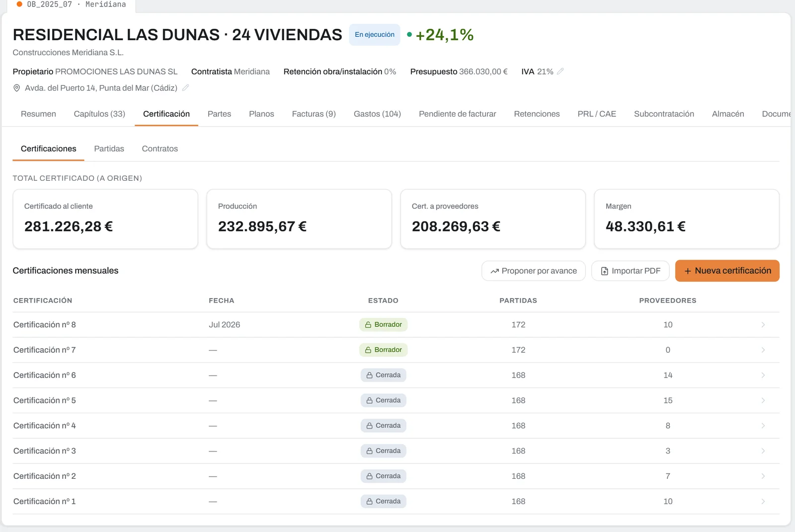Screen dimensions: 795x532
Task: Switch to the Partidas sub-tab
Action: [109, 149]
